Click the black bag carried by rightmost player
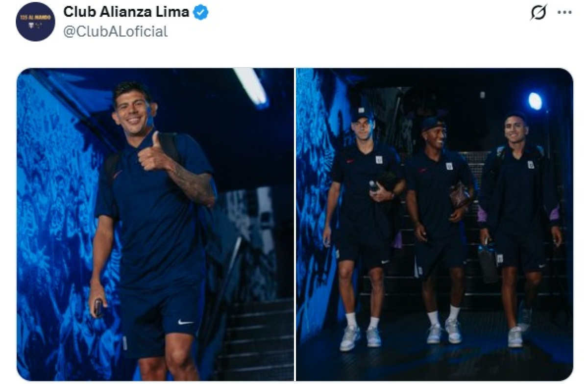 click(x=488, y=263)
